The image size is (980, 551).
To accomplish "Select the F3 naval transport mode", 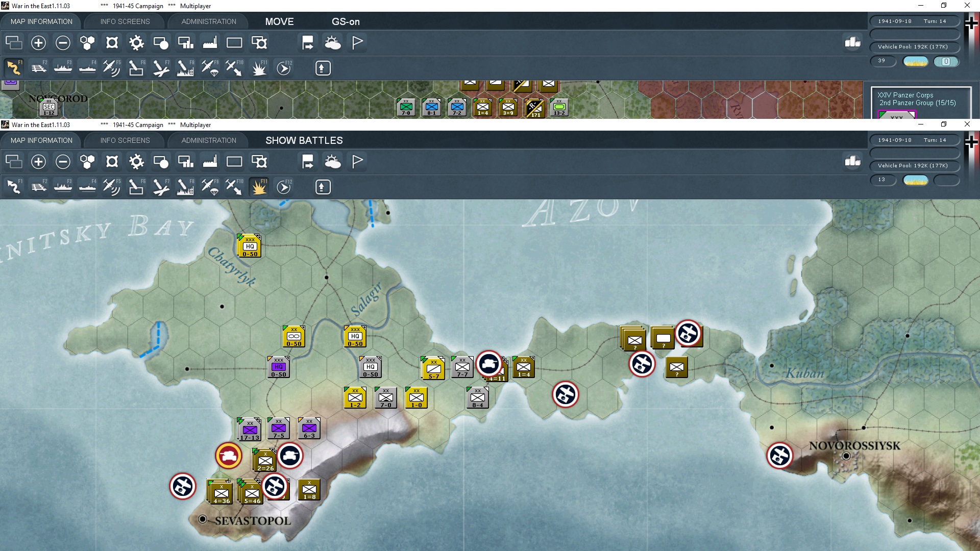I will point(63,187).
